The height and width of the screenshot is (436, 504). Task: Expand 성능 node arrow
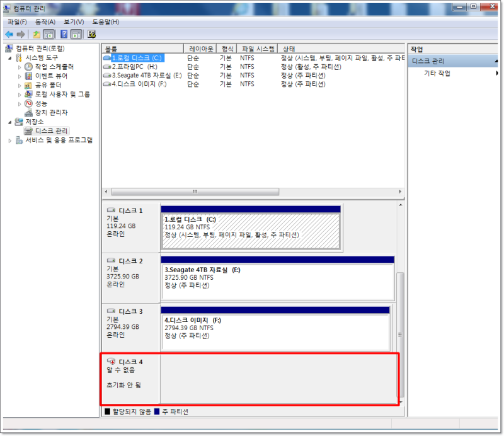[x=20, y=104]
